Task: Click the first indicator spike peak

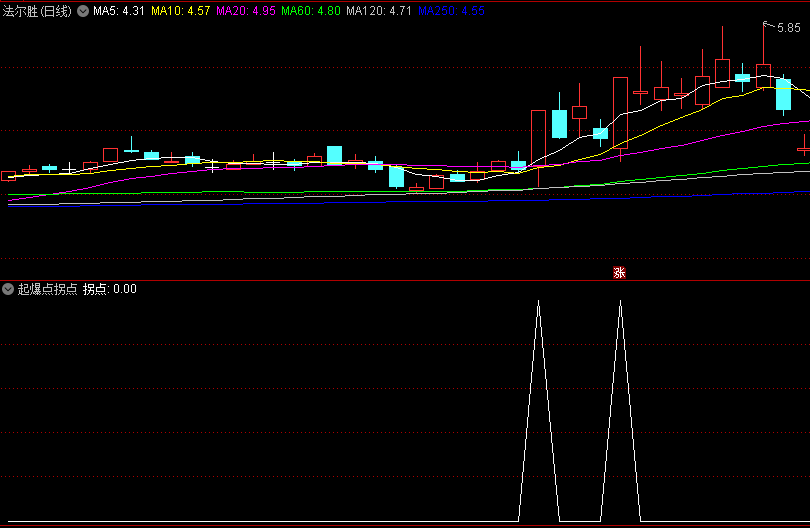Action: [538, 301]
